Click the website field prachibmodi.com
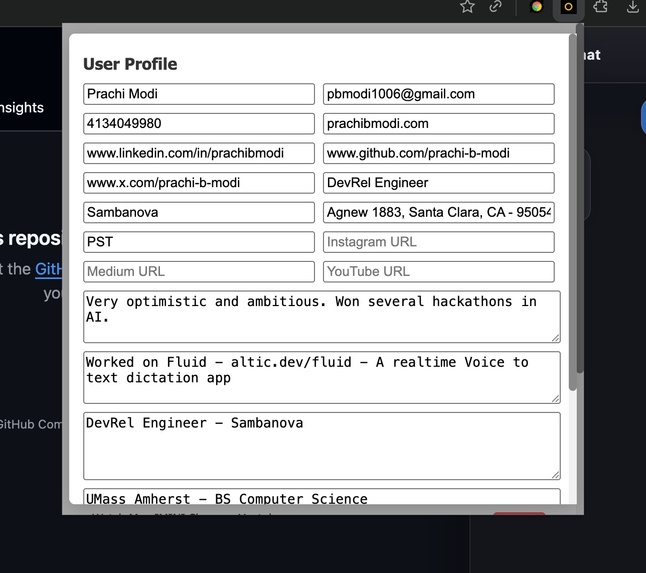Image resolution: width=646 pixels, height=573 pixels. pyautogui.click(x=439, y=124)
